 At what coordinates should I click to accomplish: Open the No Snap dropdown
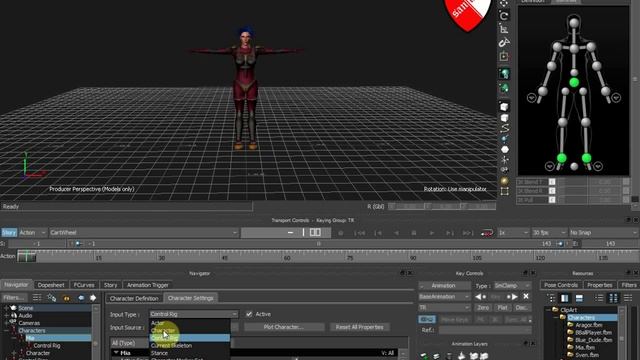[x=604, y=233]
